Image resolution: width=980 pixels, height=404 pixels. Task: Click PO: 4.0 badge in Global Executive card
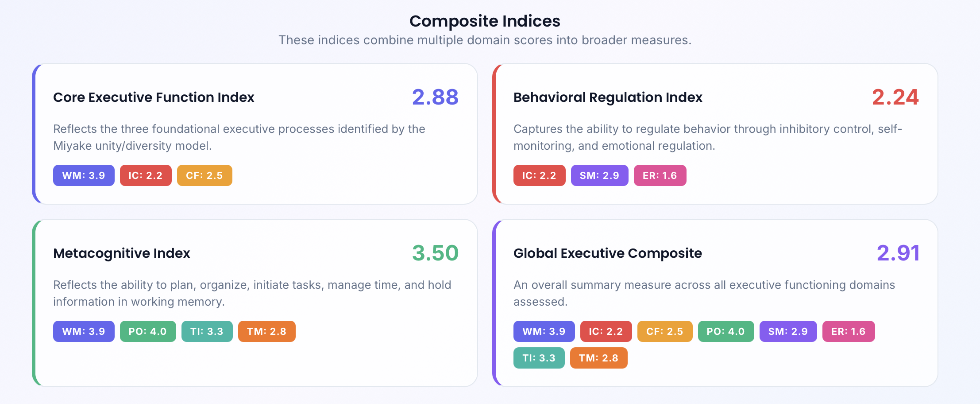coord(725,331)
